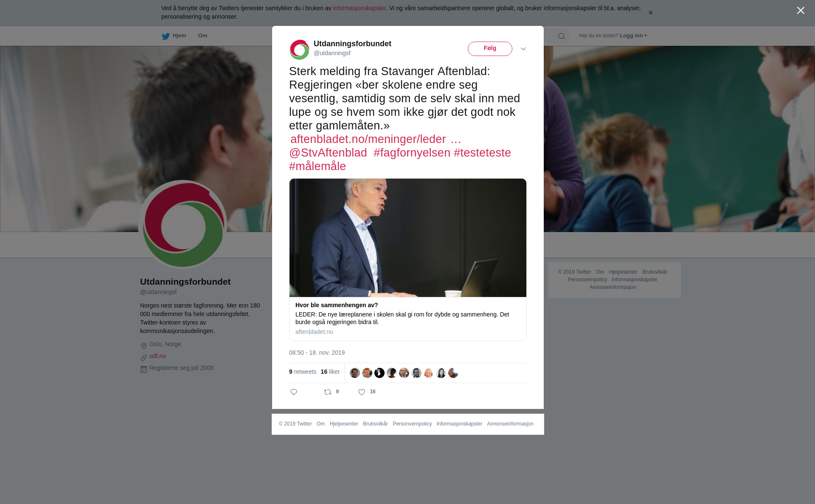
Task: Retweet using the retweet arrows icon
Action: [x=328, y=392]
